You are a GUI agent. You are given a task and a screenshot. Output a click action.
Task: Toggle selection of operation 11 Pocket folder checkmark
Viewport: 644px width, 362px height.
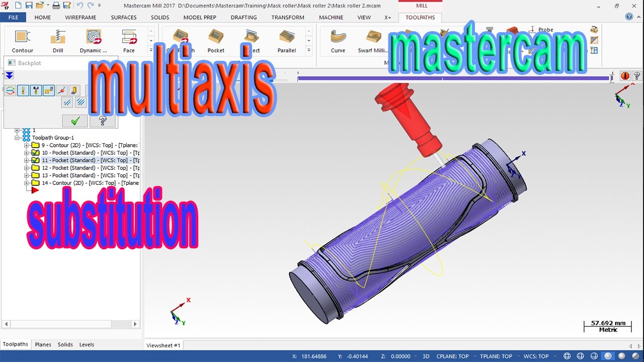(x=35, y=160)
